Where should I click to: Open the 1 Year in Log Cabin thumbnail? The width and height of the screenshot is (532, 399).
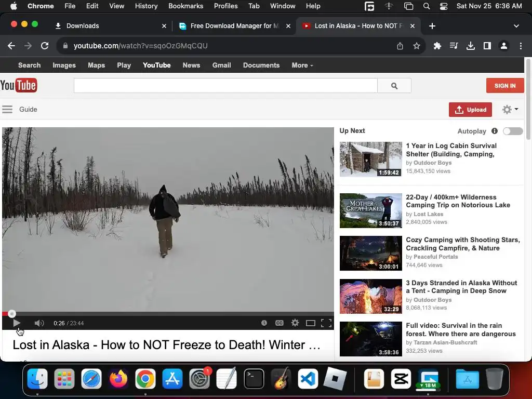click(x=371, y=159)
